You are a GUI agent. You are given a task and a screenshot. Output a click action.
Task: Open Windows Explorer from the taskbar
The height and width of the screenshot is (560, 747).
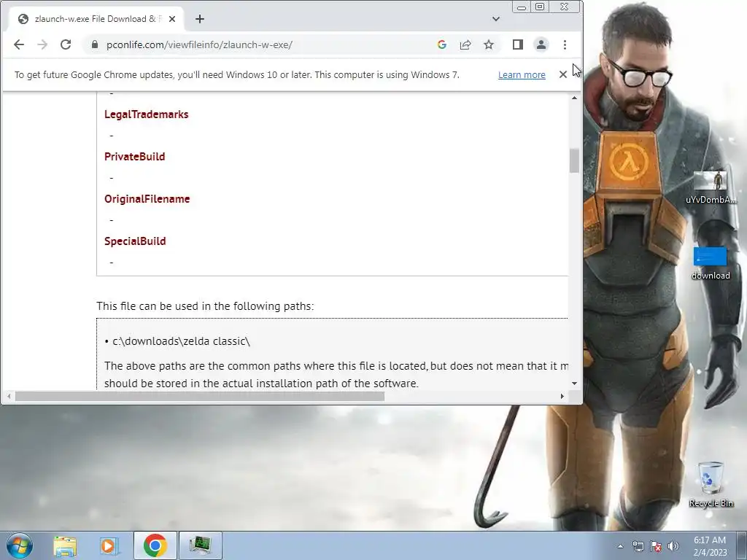(65, 545)
